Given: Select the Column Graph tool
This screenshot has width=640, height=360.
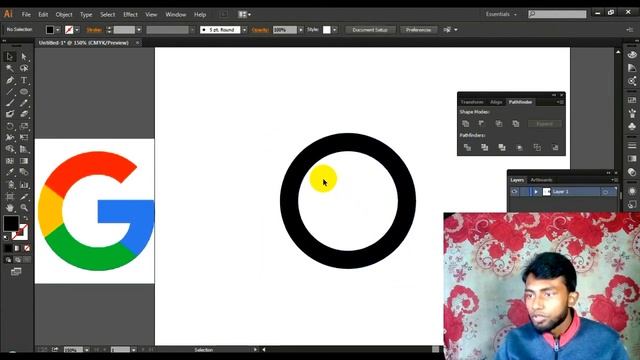Looking at the screenshot, I should click(24, 184).
